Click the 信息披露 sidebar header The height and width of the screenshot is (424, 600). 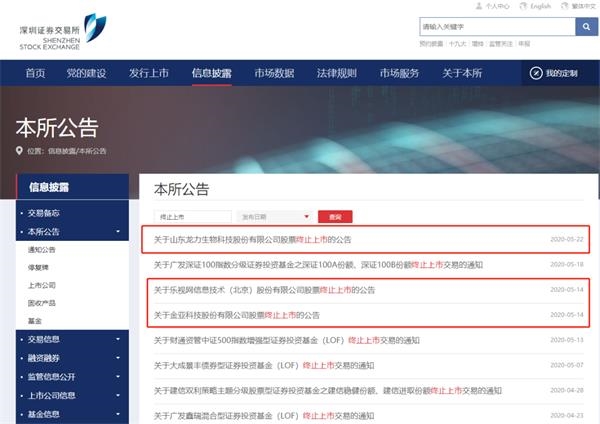(72, 187)
